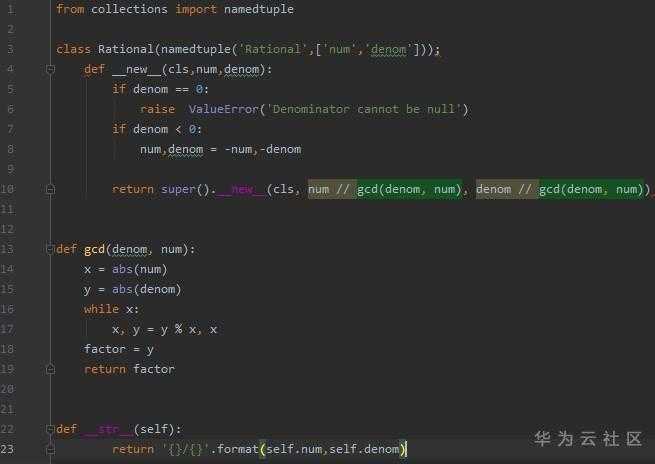Click the gcd function name in its definition

[x=94, y=249]
